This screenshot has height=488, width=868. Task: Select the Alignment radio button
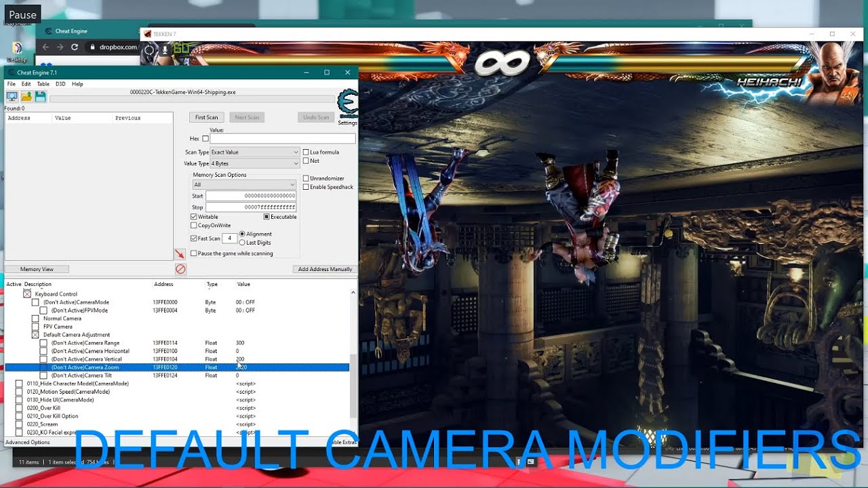tap(242, 234)
